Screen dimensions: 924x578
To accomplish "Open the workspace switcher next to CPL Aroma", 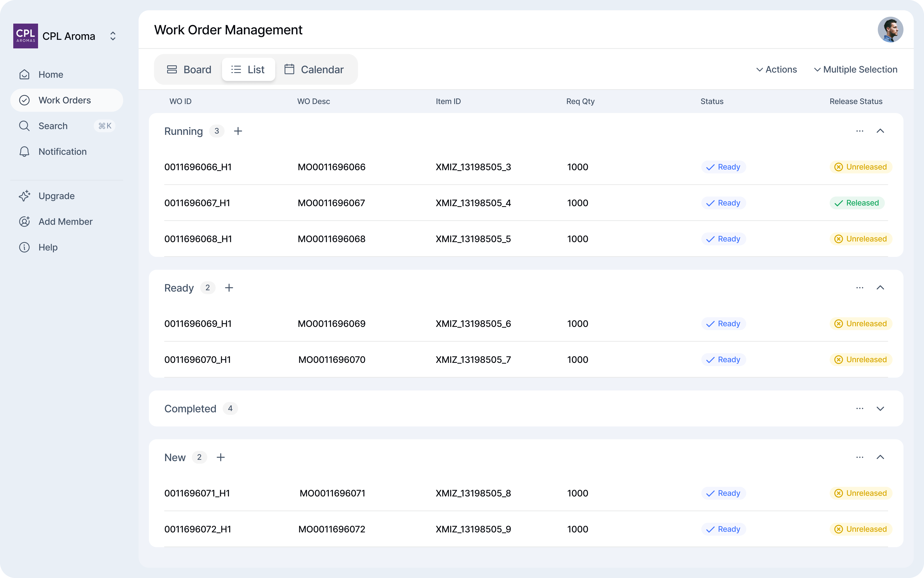I will 113,36.
